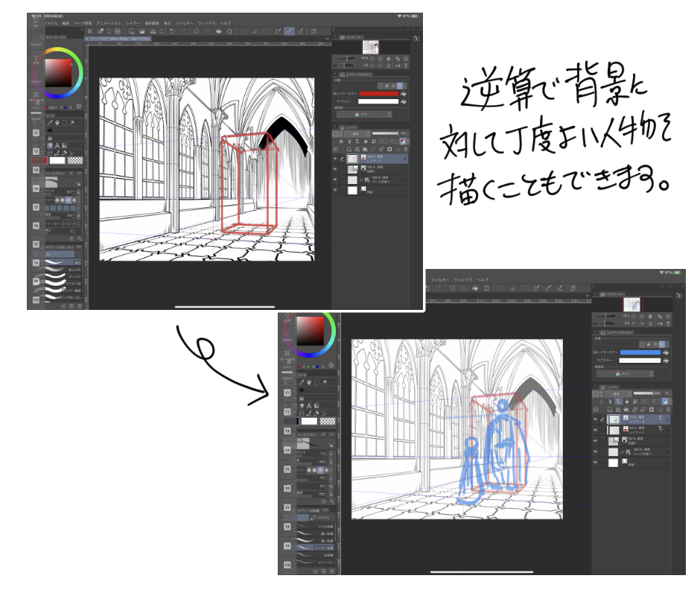700x596 pixels.
Task: Open the レイヤー menu in the top screenshot
Action: click(x=133, y=23)
